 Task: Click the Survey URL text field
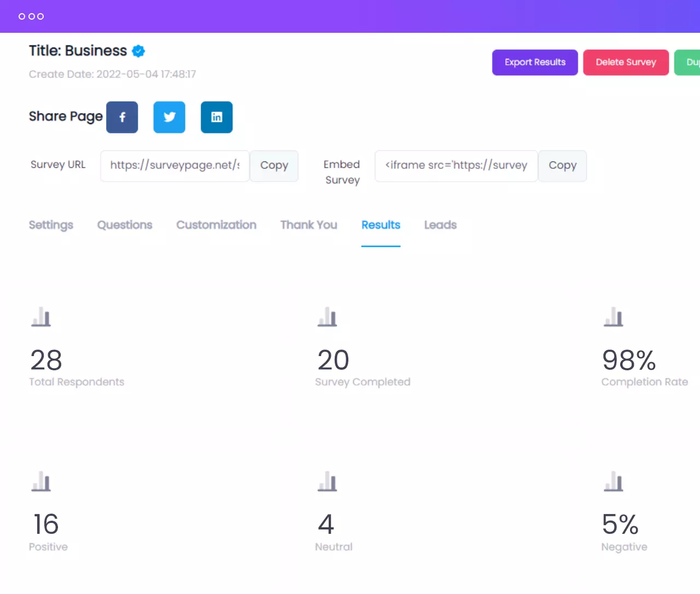[175, 166]
